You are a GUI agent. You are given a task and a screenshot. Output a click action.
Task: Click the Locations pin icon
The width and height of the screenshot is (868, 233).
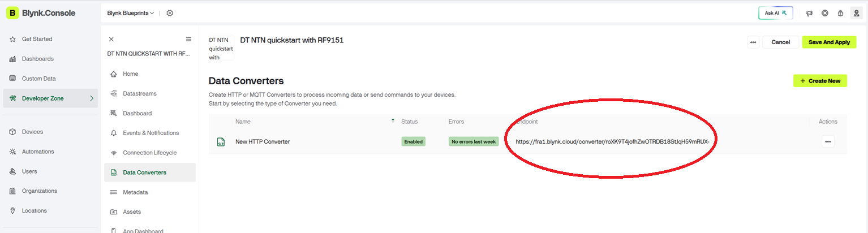tap(12, 210)
